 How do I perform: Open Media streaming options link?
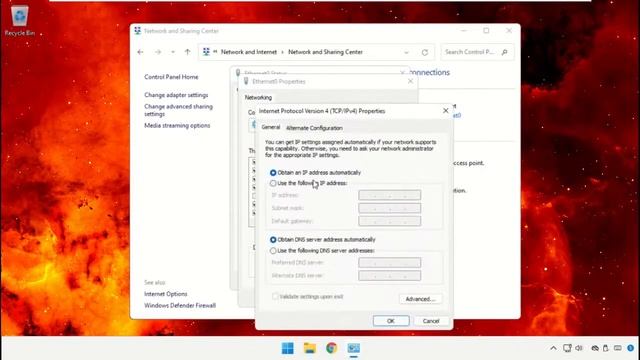coord(177,125)
